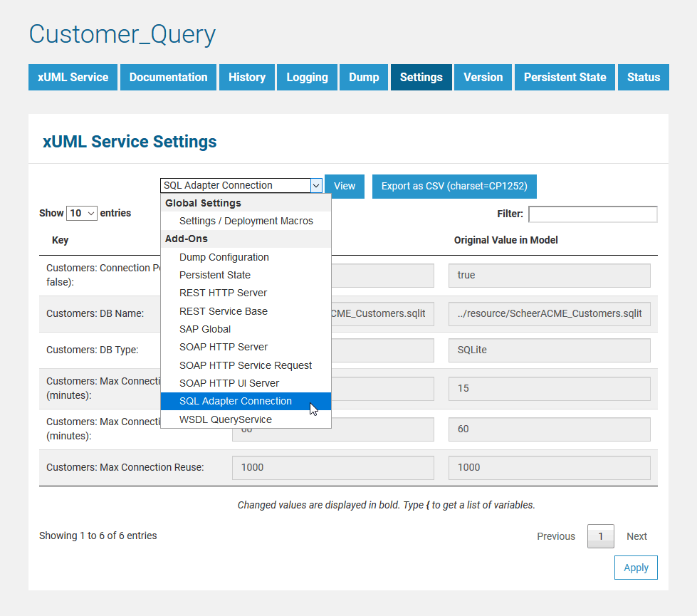Open the Version tab

pyautogui.click(x=483, y=77)
